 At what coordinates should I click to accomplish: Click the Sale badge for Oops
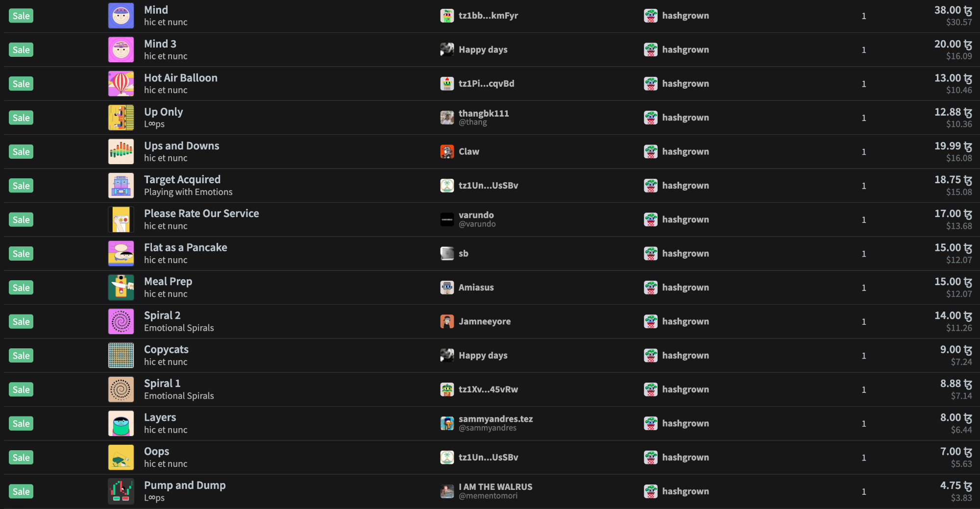pos(21,458)
